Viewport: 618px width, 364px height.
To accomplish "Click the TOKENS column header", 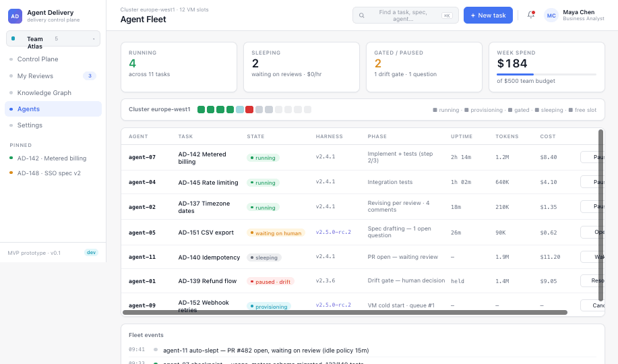I will point(507,136).
